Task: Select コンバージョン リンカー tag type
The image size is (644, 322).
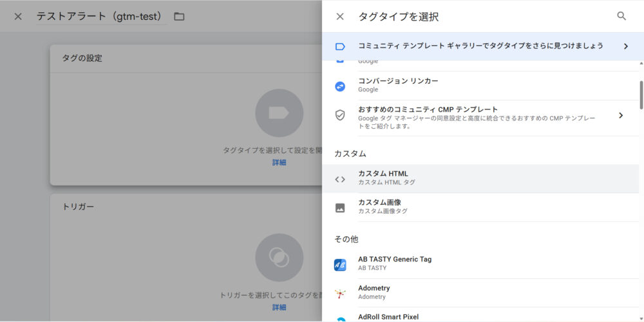Action: [398, 81]
